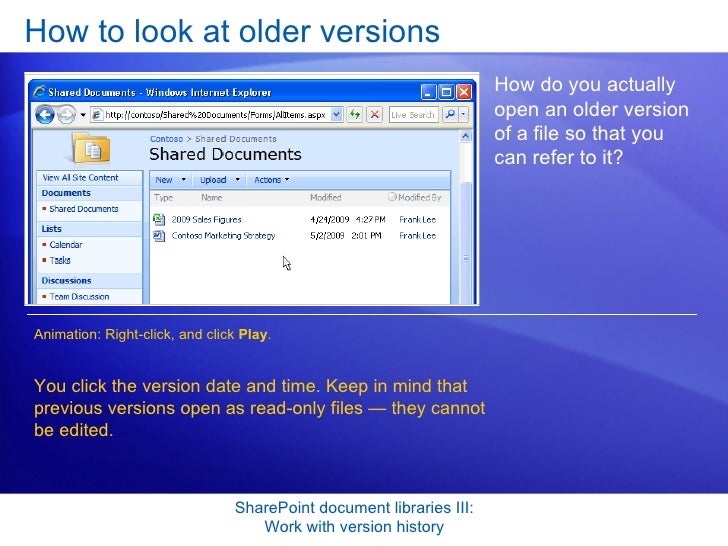Screen dimensions: 728x546
Task: Expand the Actions menu dropdown arrow
Action: pyautogui.click(x=287, y=180)
